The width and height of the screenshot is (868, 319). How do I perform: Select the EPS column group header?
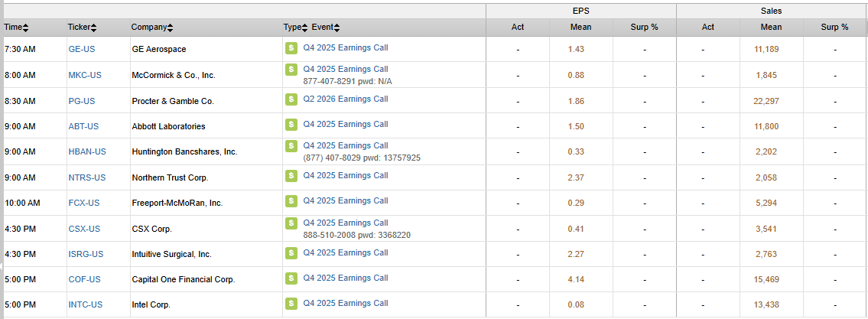coord(580,11)
